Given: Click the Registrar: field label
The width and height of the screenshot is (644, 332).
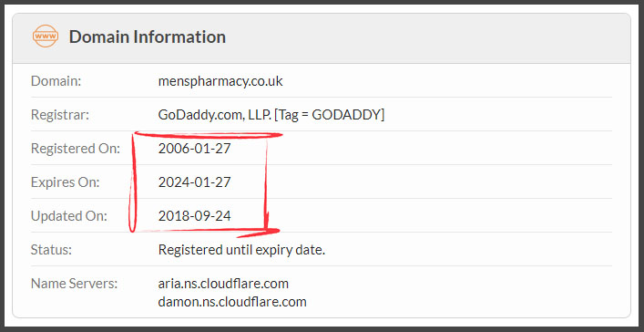Looking at the screenshot, I should tap(59, 115).
